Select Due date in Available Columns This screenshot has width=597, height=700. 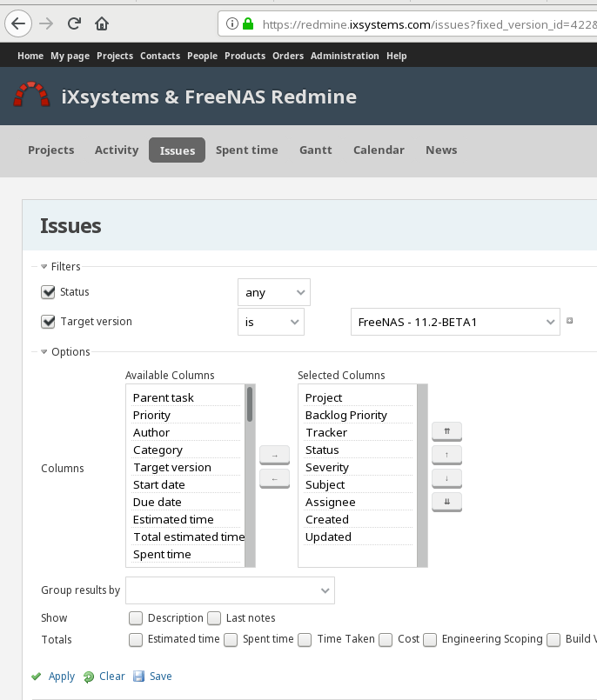coord(186,502)
